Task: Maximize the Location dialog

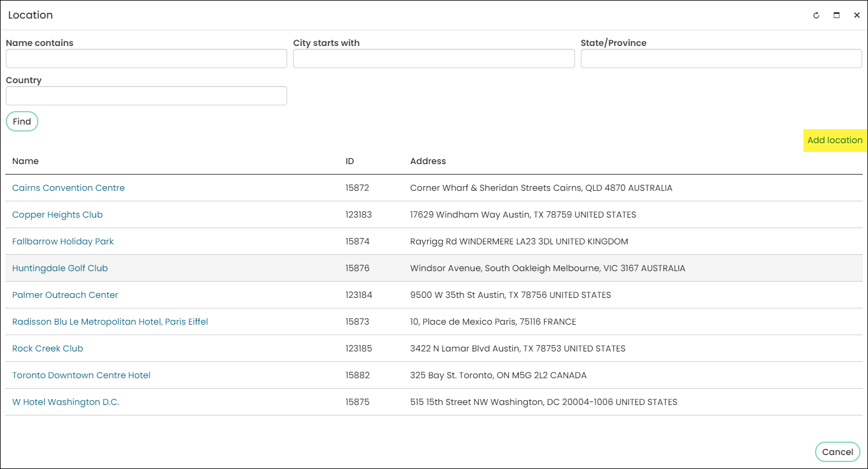Action: (837, 15)
